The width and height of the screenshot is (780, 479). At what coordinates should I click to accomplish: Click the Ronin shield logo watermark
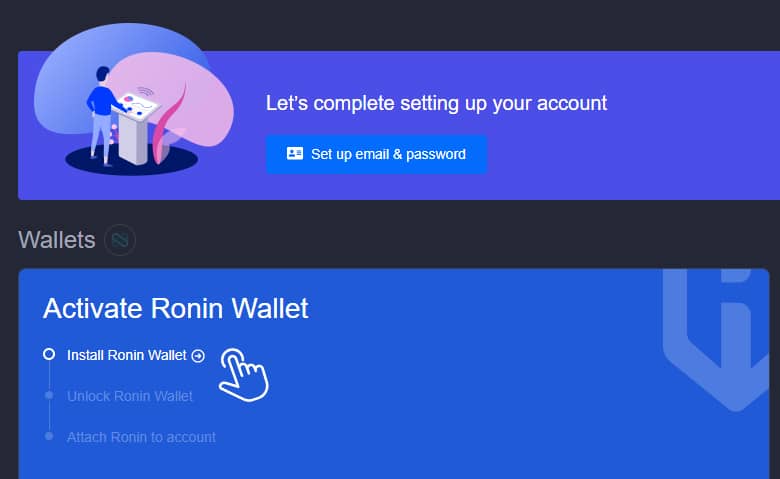[x=716, y=340]
